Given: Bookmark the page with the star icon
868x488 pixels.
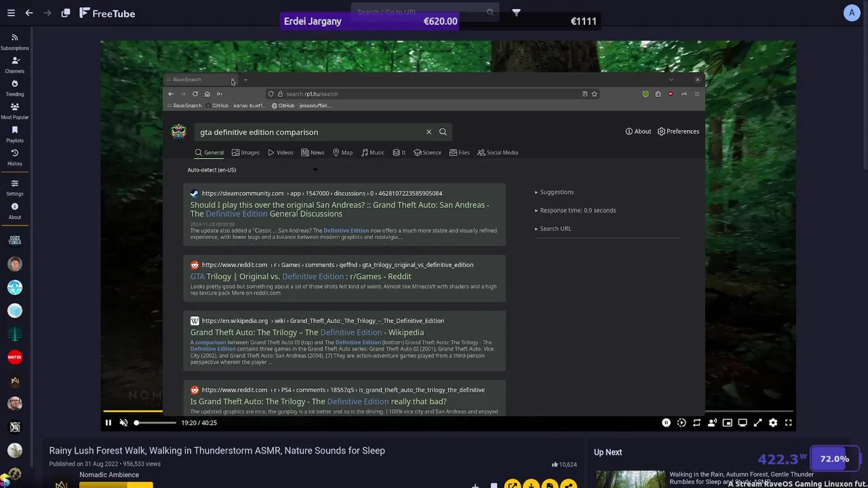Looking at the screenshot, I should click(x=594, y=94).
